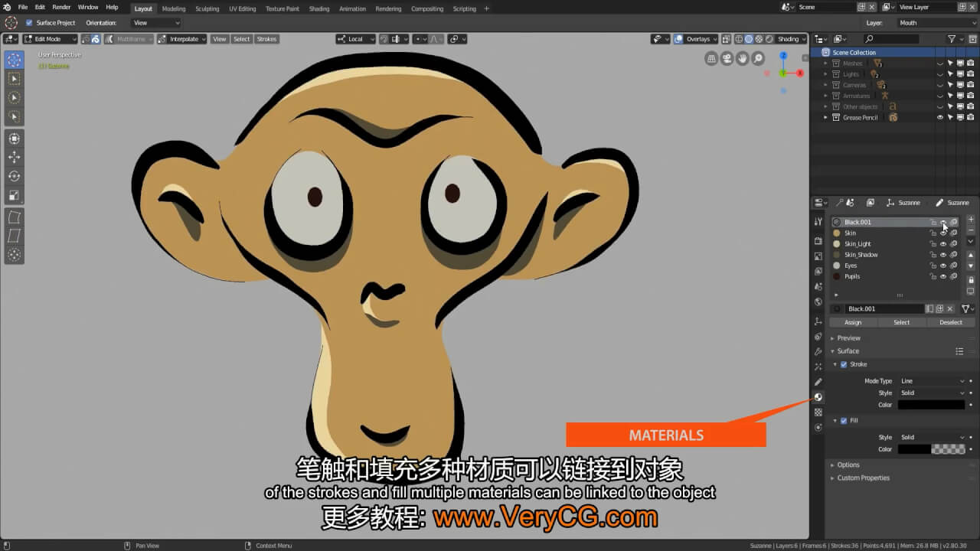Open the Active Tool properties tab
Screen dimensions: 980x551
point(818,222)
